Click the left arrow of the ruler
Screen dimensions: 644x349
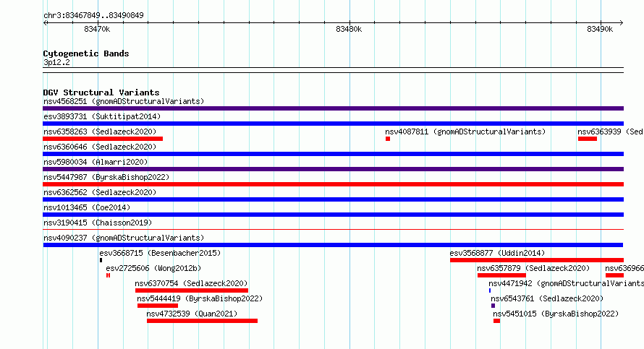[45, 23]
